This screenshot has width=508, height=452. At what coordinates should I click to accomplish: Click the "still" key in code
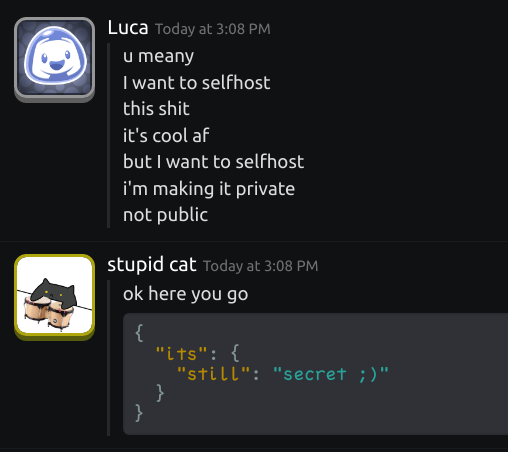coord(214,374)
